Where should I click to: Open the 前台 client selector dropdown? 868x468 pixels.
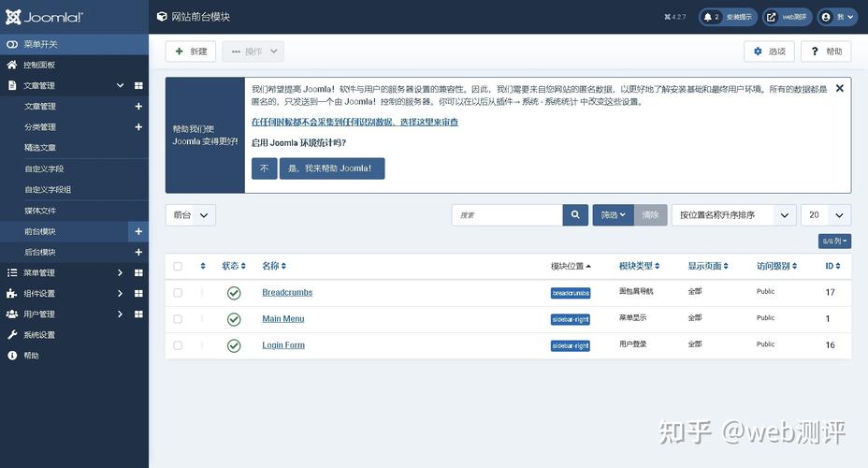pos(191,215)
